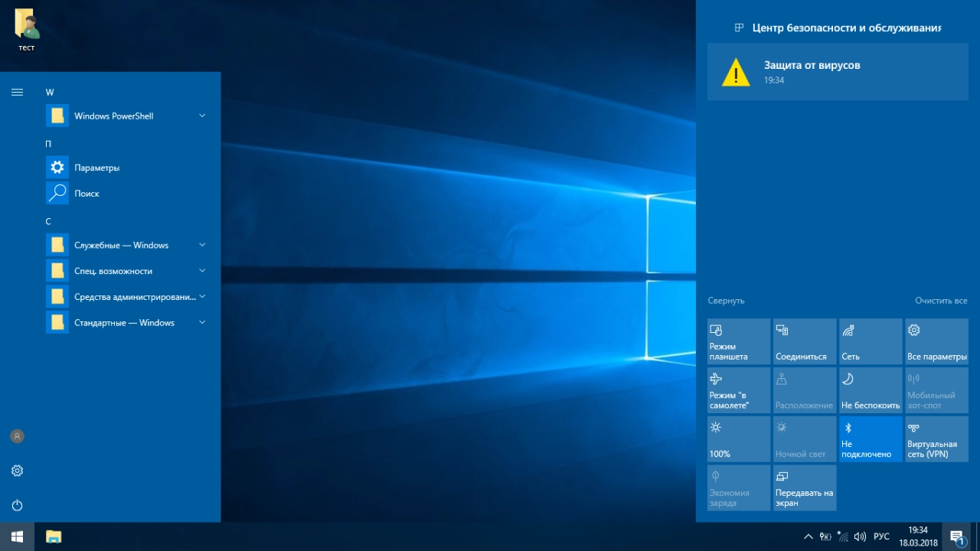Click the Windows Start button
Image resolution: width=980 pixels, height=551 pixels.
pos(18,536)
